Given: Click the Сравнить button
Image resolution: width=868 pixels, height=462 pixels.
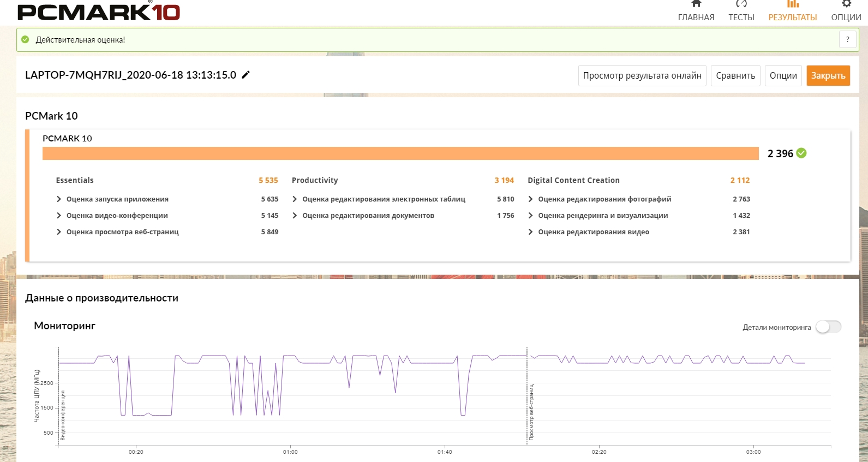Looking at the screenshot, I should click(735, 75).
